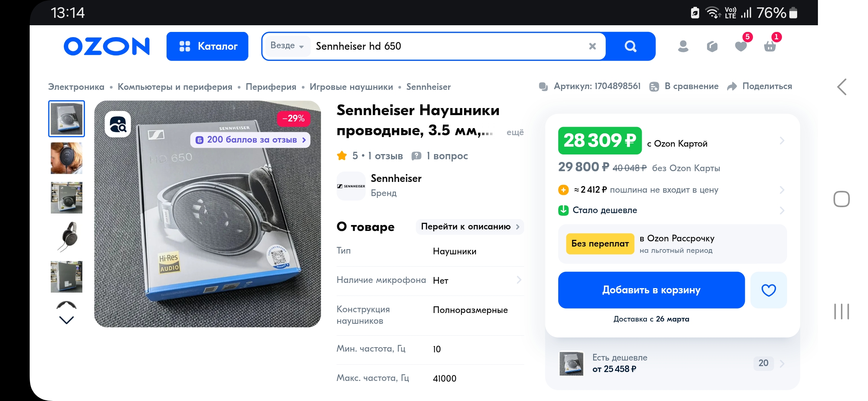Screen dimensions: 868x401
Task: Toggle favorite heart beside cart button
Action: (768, 290)
